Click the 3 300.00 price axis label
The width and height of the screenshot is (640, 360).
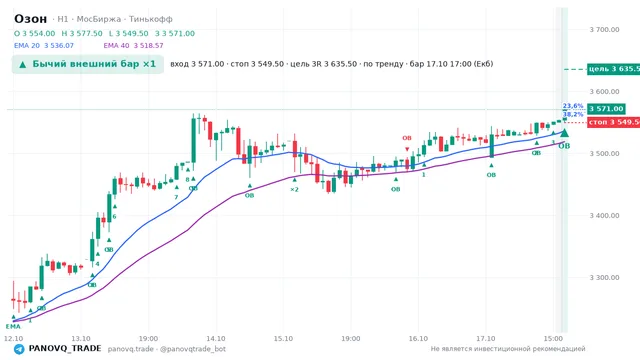click(604, 278)
